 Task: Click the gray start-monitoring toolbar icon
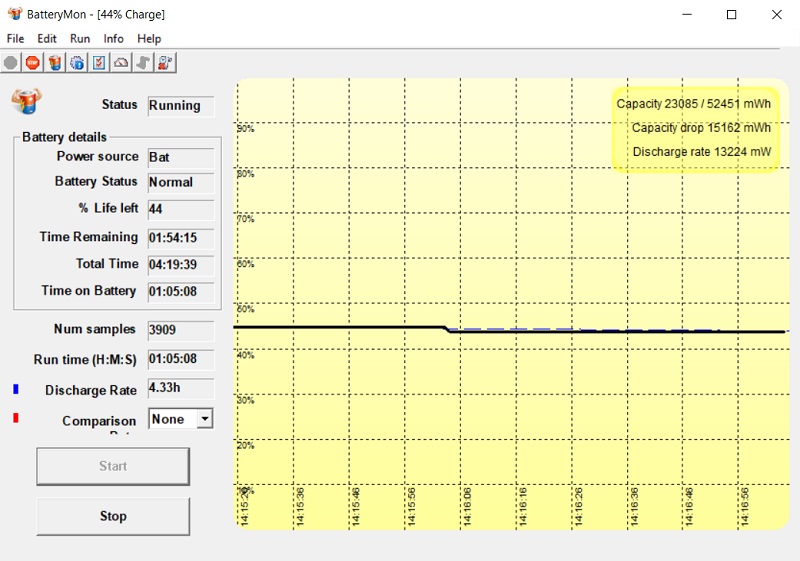11,62
